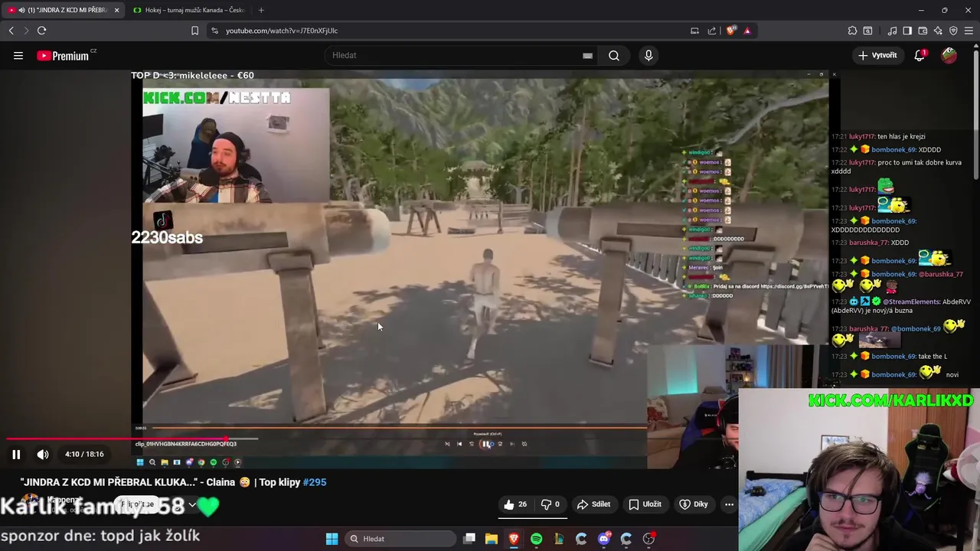
Task: Open Brave Shields lion icon
Action: pos(731,31)
